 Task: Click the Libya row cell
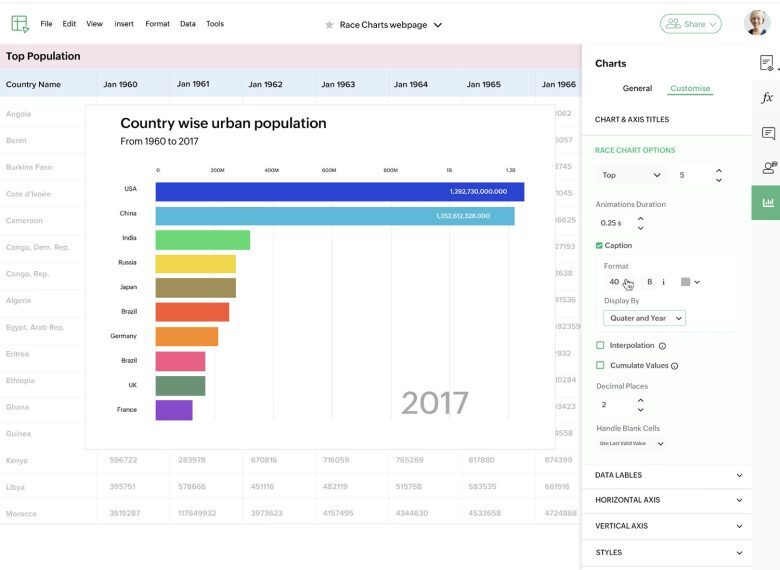tap(48, 487)
